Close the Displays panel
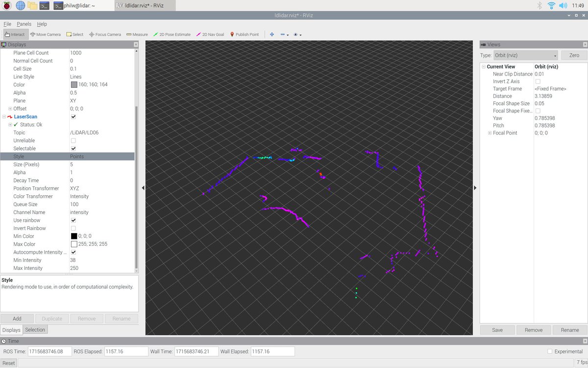Viewport: 588px width, 368px height. (136, 45)
